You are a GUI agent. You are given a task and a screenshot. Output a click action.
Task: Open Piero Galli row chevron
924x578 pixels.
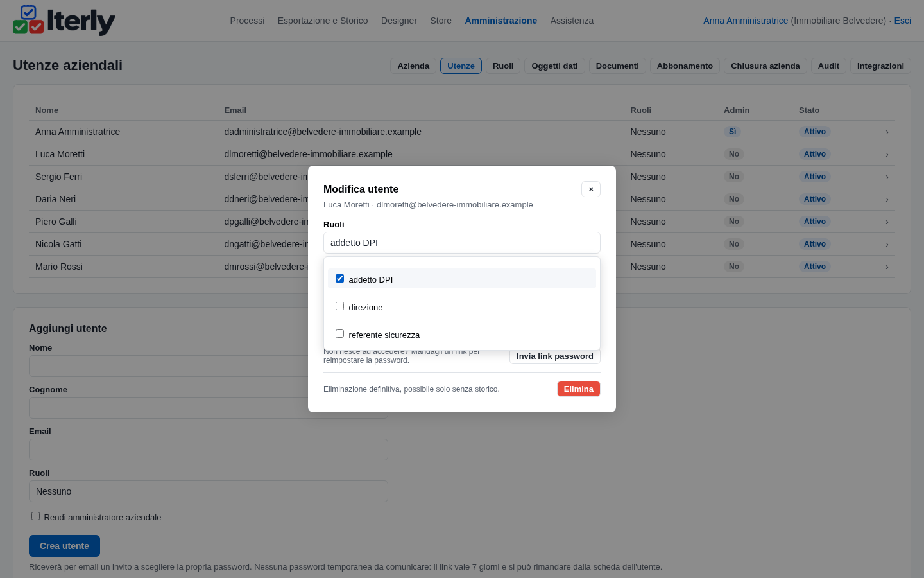pyautogui.click(x=887, y=222)
